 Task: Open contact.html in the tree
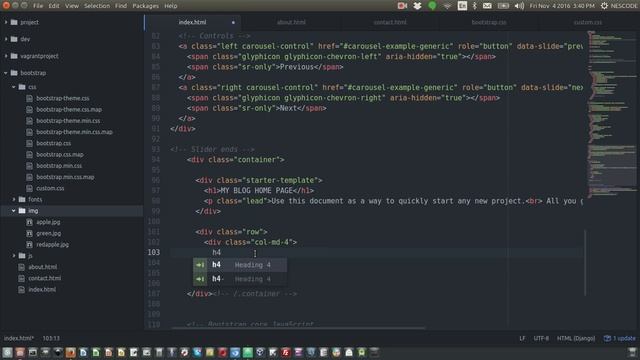(x=44, y=278)
